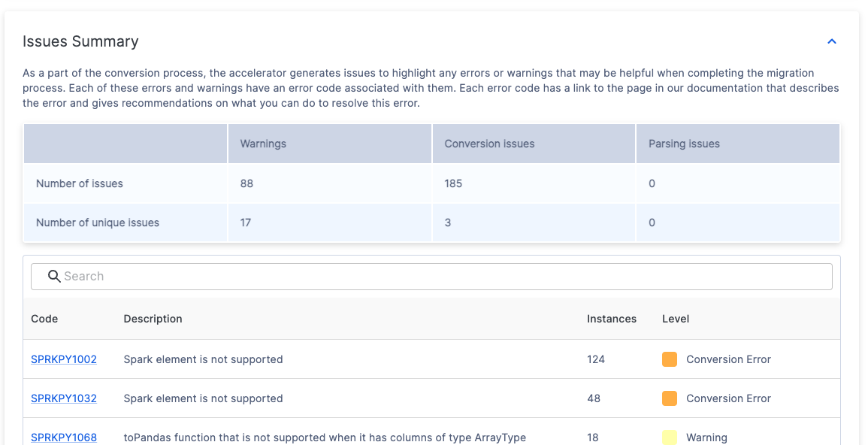868x445 pixels.
Task: Select the Warnings summary column header
Action: pyautogui.click(x=263, y=144)
